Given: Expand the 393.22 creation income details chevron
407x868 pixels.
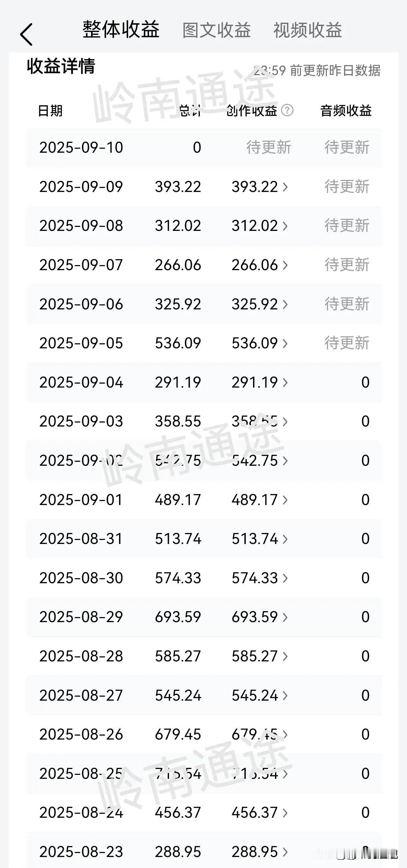Looking at the screenshot, I should pyautogui.click(x=285, y=187).
